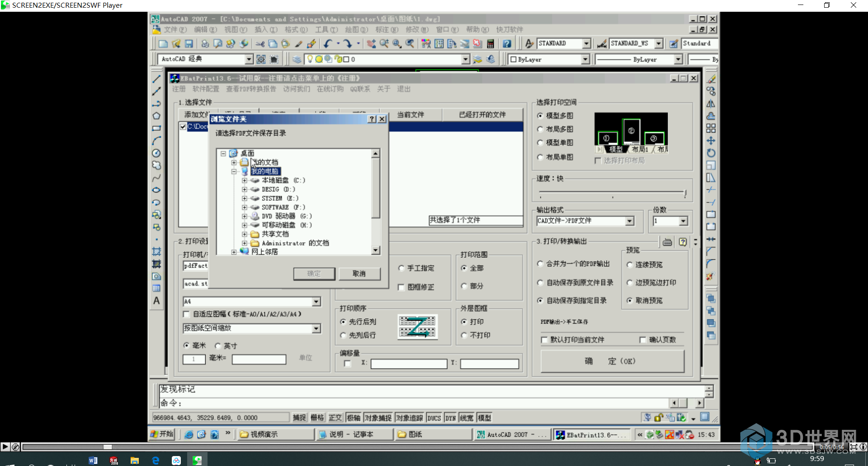This screenshot has height=466, width=868.
Task: Click the Workspace Settings gear icon
Action: (261, 59)
